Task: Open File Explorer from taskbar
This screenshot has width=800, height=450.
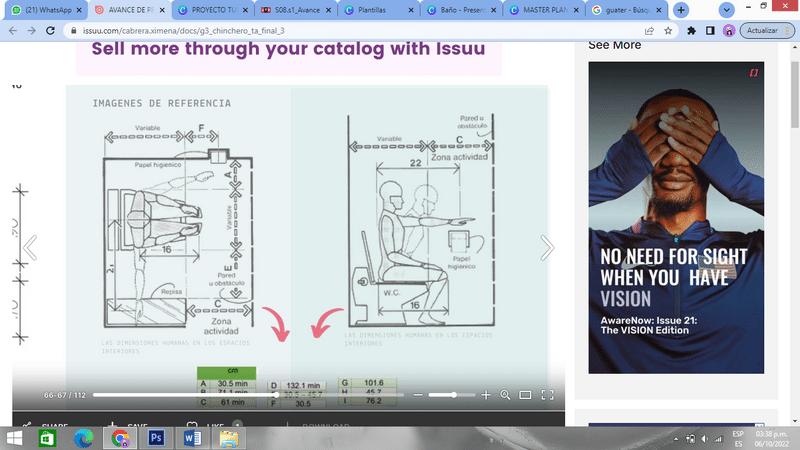Action: click(x=229, y=438)
